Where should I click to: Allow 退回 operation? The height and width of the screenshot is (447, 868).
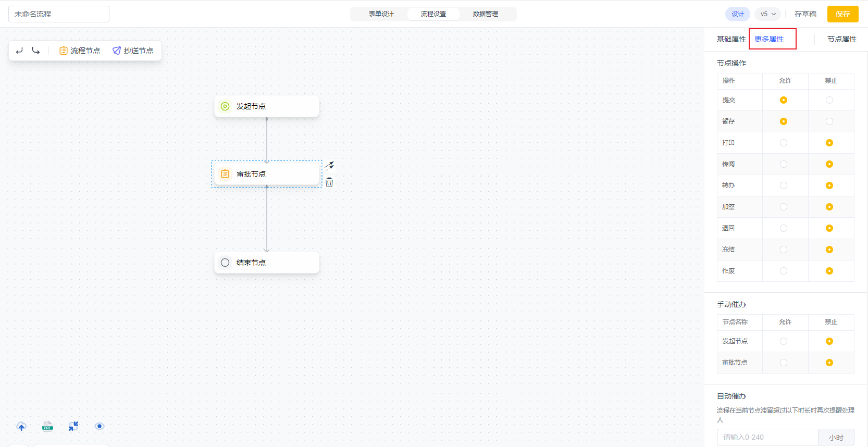(x=784, y=228)
